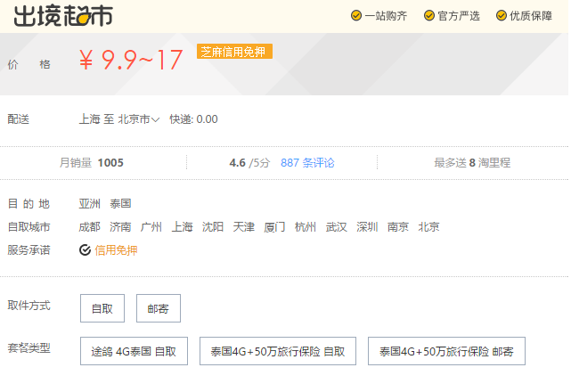
Task: Click the 官方严选 label
Action: [x=459, y=16]
